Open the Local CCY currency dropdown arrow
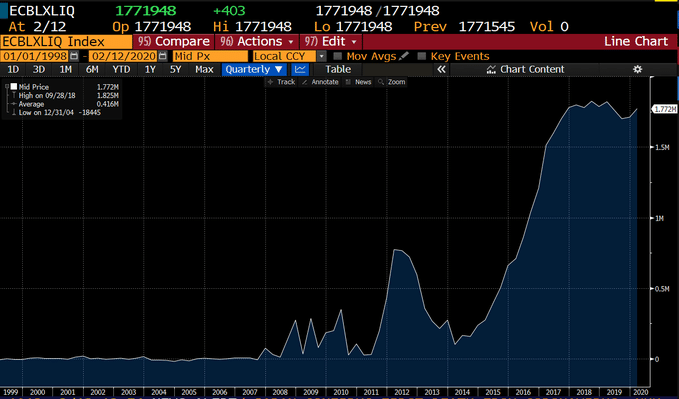This screenshot has width=679, height=399. pos(321,56)
